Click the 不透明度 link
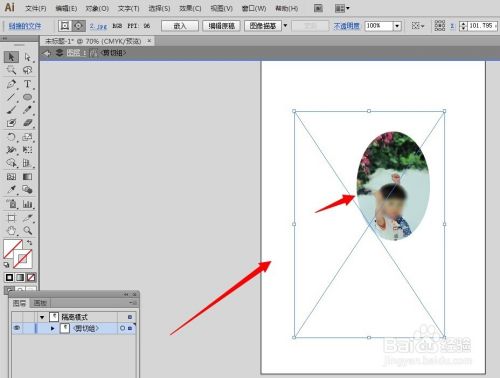The image size is (500, 378). coord(347,26)
